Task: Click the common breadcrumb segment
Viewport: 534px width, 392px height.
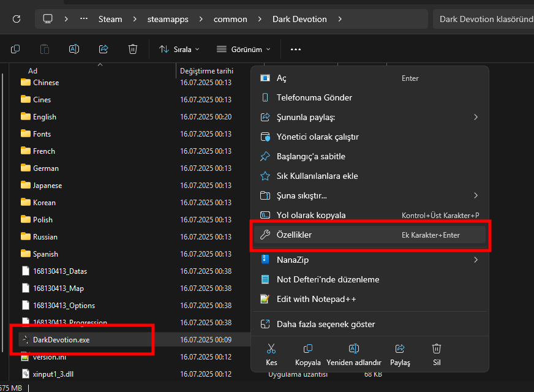Action: point(230,19)
